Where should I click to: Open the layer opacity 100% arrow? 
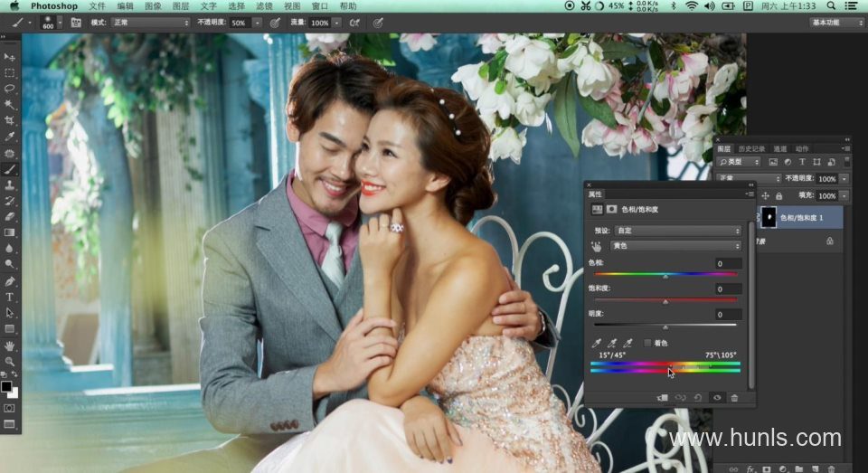coord(844,179)
